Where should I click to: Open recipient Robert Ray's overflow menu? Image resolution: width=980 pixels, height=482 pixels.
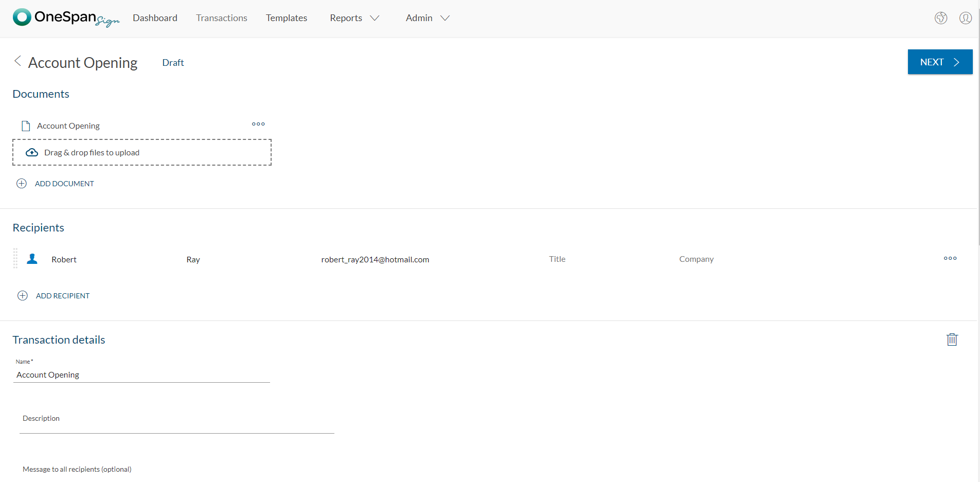tap(950, 258)
